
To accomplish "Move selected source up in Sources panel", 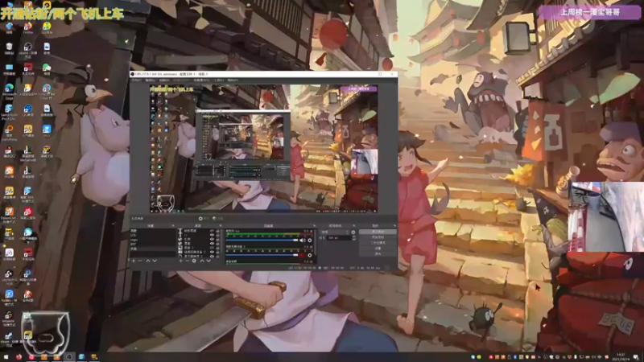I will point(202,261).
